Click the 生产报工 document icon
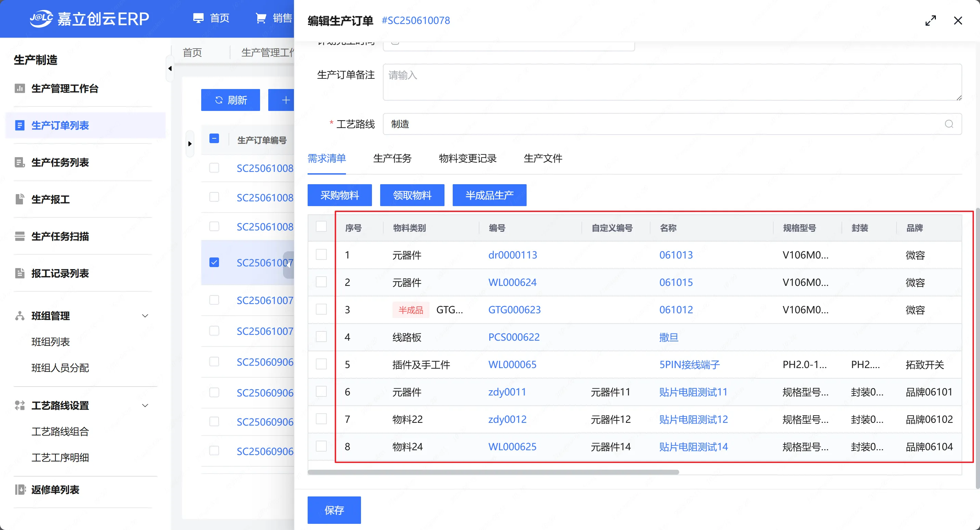 (20, 199)
